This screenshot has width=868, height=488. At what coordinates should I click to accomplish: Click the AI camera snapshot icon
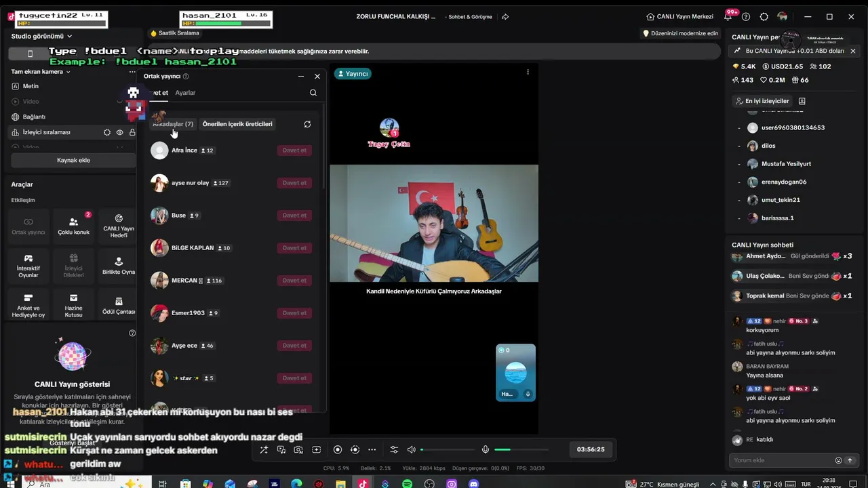(x=298, y=449)
